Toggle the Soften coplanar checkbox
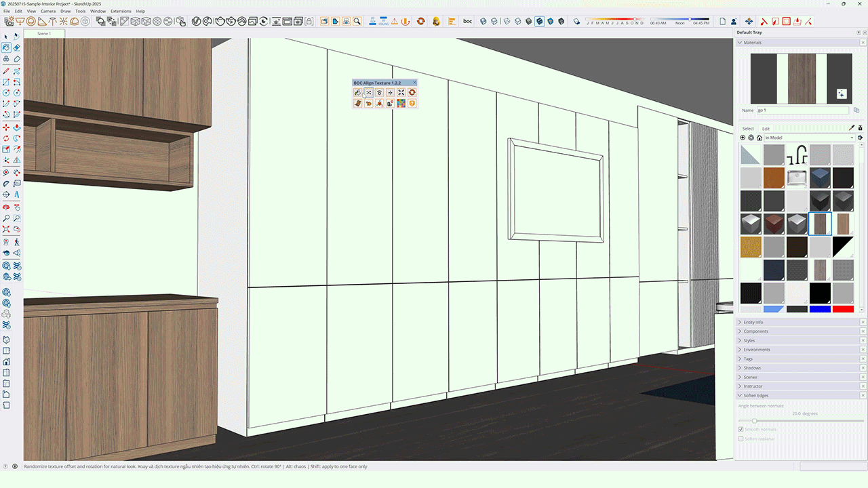868x488 pixels. point(741,439)
